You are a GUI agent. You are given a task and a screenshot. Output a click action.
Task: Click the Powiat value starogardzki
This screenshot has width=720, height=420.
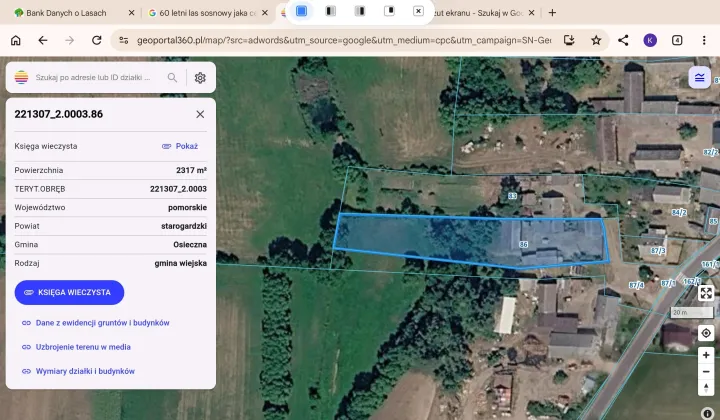[184, 226]
